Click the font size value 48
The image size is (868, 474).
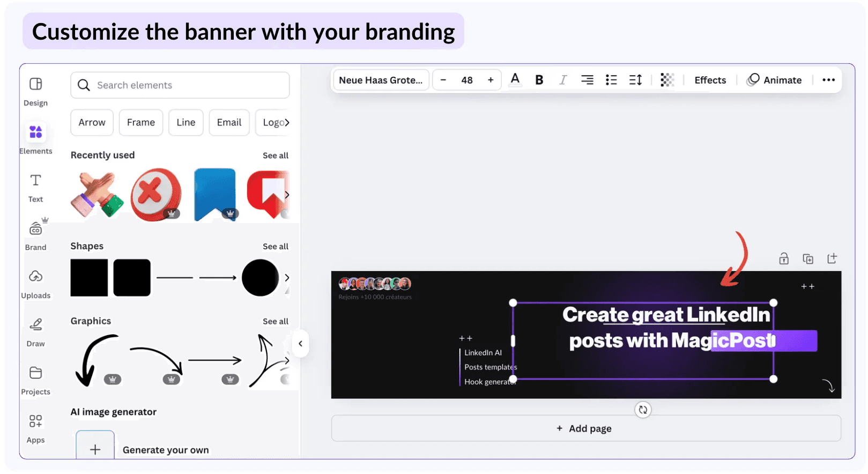coord(467,80)
